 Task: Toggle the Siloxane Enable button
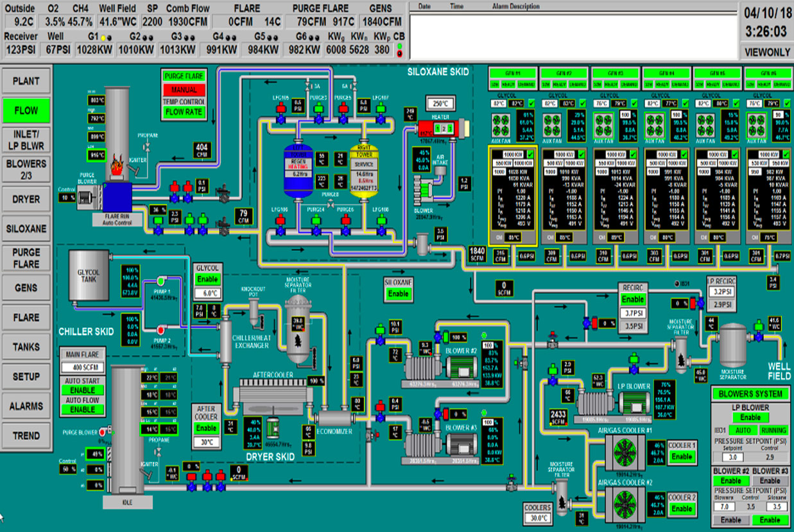399,293
